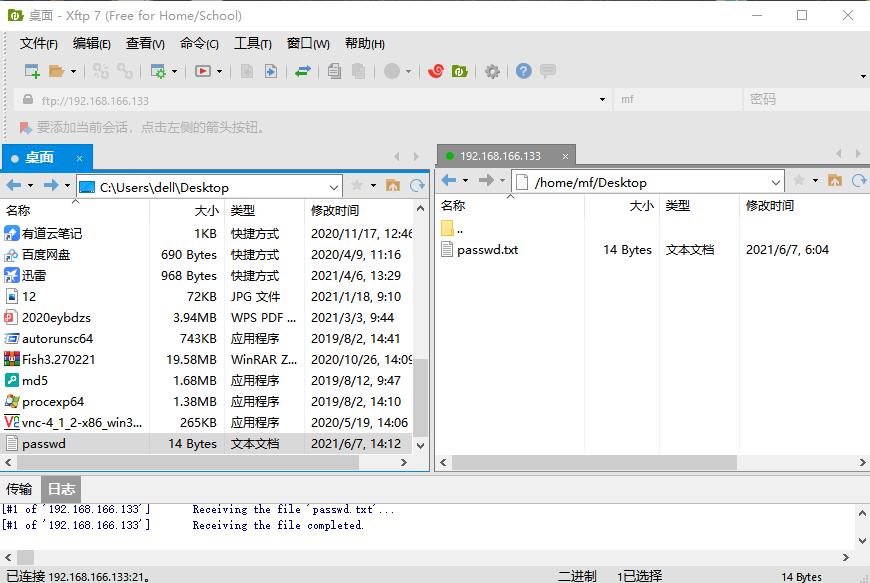This screenshot has height=583, width=870.
Task: Open the host address bar dropdown arrow
Action: [601, 99]
